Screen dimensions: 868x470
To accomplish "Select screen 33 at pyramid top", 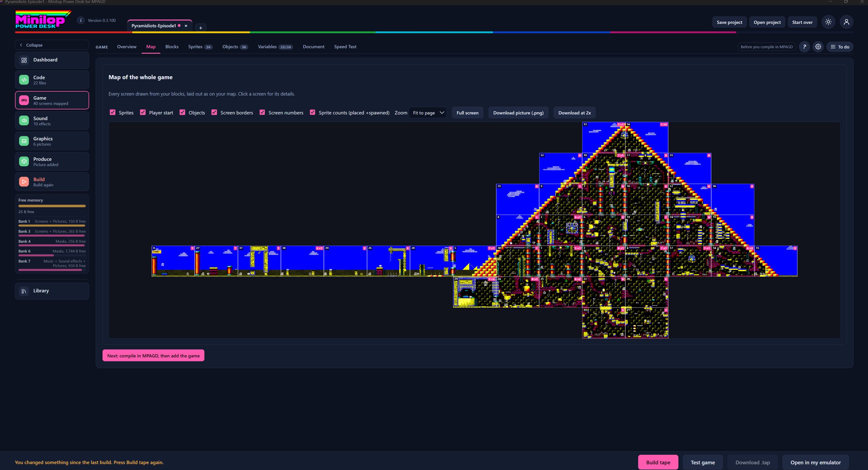I will tap(604, 138).
